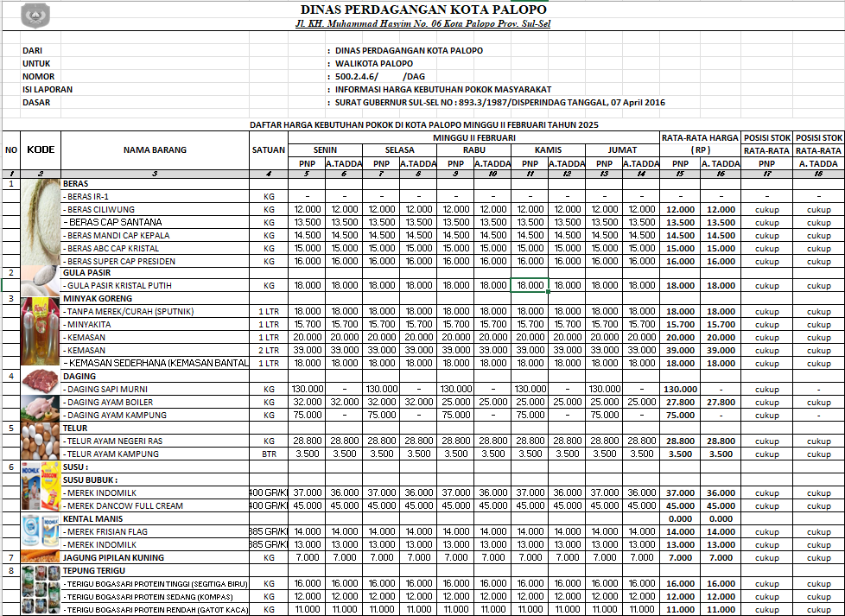
Task: Click the SELASA day header
Action: (400, 149)
